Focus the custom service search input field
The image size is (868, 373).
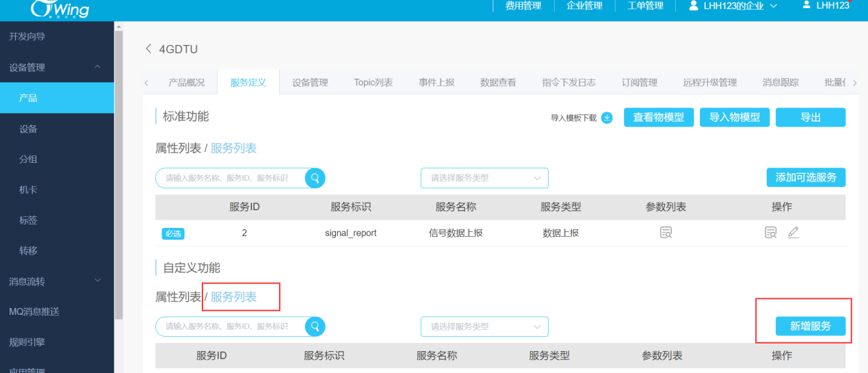coord(231,326)
